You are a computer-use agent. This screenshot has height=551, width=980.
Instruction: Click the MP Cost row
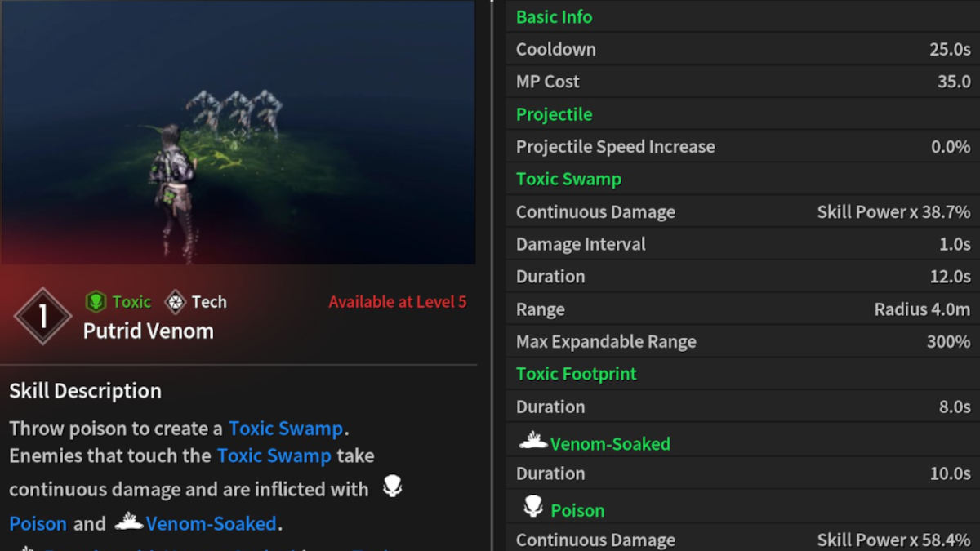(742, 82)
